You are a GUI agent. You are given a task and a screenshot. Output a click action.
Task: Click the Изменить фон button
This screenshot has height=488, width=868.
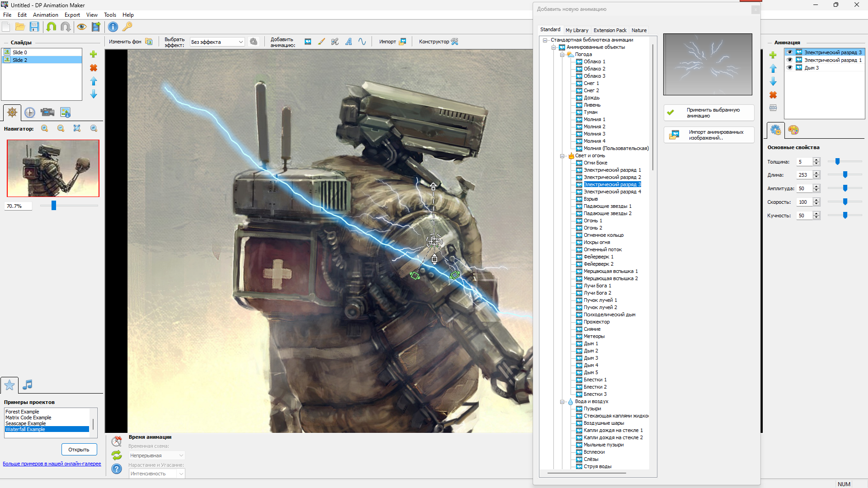tap(131, 42)
